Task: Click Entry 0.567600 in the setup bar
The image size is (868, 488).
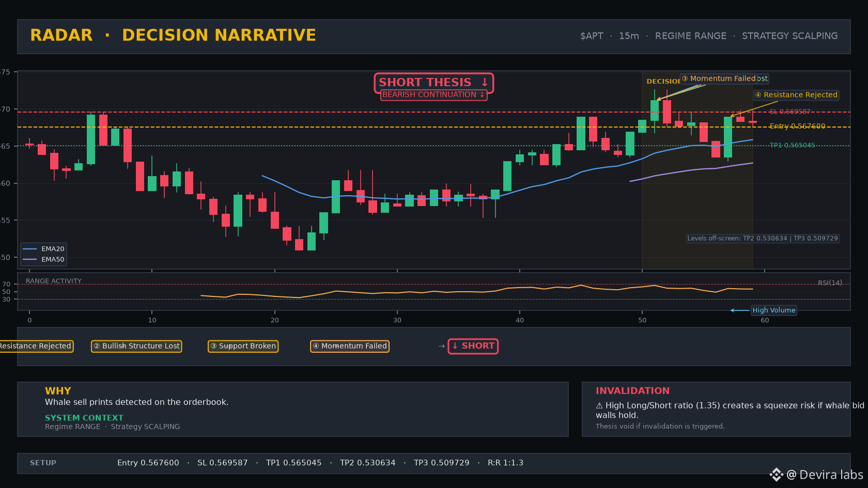Action: pos(148,463)
